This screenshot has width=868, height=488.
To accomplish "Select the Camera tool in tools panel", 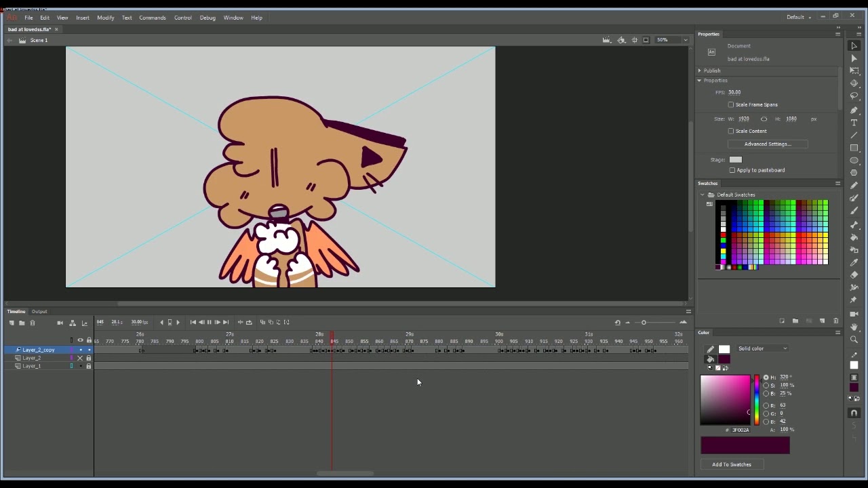I will [x=854, y=314].
